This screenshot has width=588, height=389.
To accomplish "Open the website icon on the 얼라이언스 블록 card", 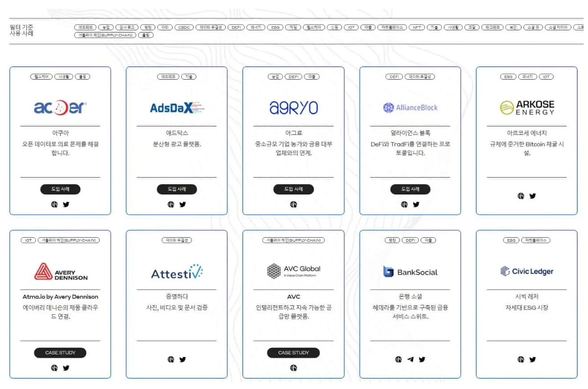I will point(404,205).
